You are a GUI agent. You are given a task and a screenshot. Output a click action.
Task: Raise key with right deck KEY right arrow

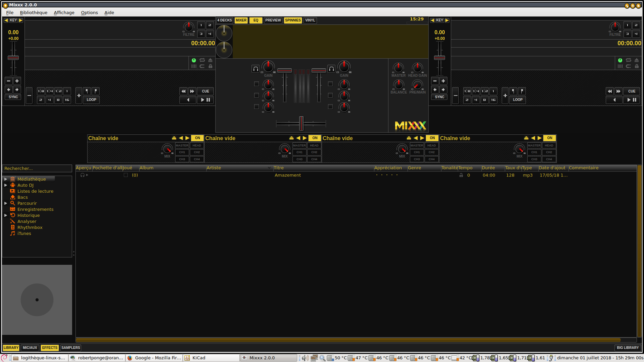(447, 20)
